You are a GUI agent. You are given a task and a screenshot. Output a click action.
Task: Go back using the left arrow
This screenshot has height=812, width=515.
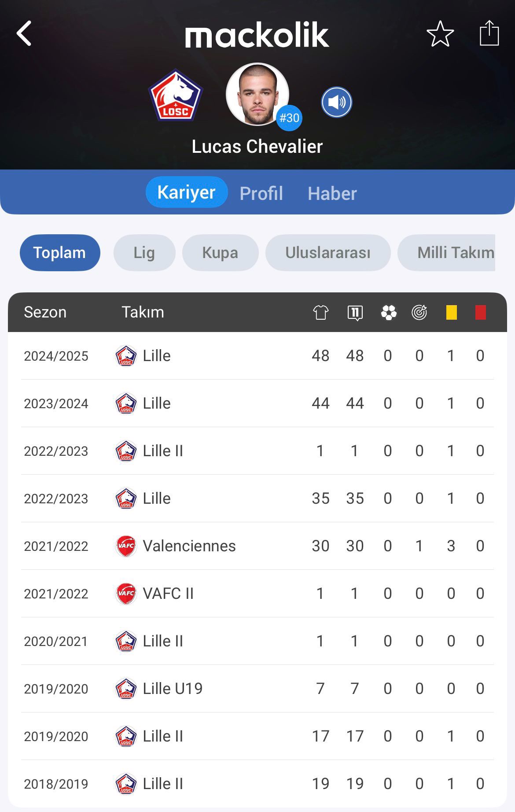24,33
